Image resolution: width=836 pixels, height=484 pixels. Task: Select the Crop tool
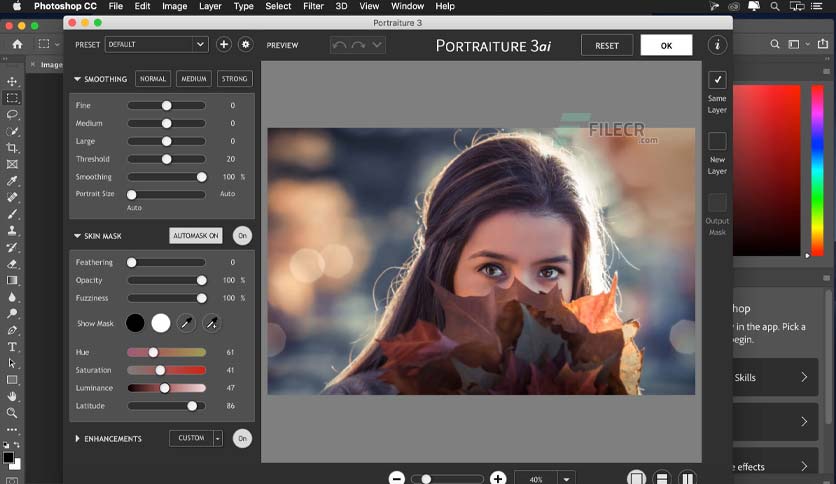[12, 148]
